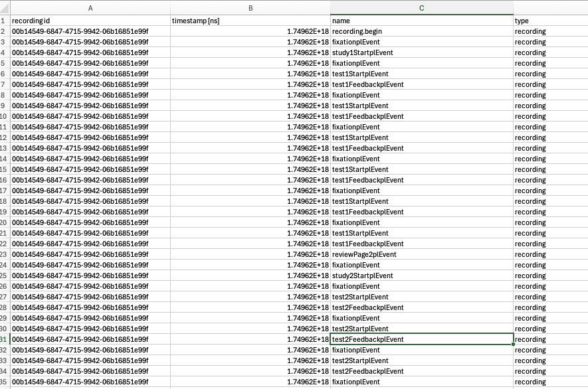The height and width of the screenshot is (389, 588).
Task: Select entire row 23 via row header
Action: click(x=5, y=254)
